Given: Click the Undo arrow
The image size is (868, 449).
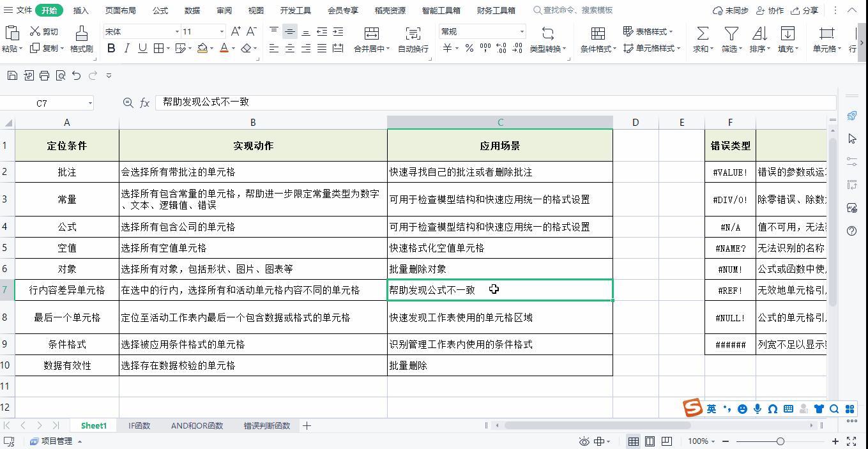Looking at the screenshot, I should click(77, 75).
